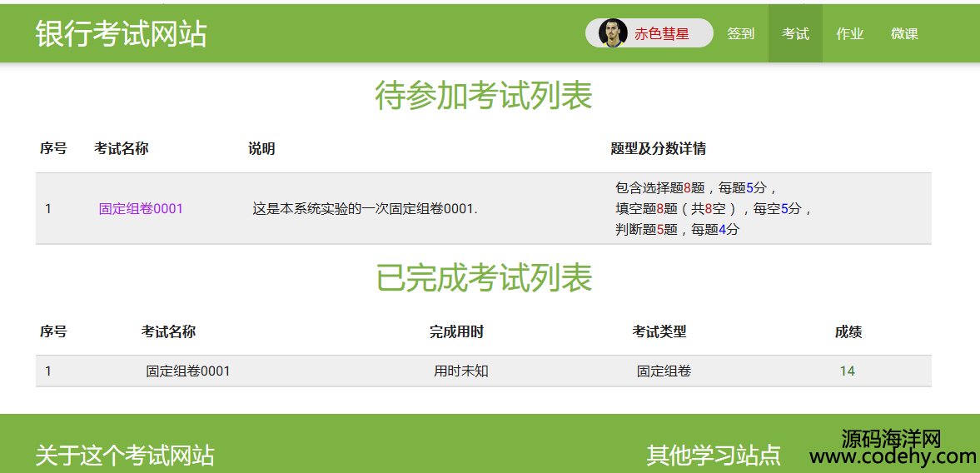Click the 填空题8题 details line
980x473 pixels.
(x=714, y=209)
